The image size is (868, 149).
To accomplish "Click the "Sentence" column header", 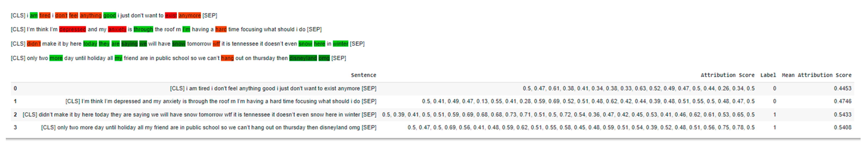I will 363,75.
